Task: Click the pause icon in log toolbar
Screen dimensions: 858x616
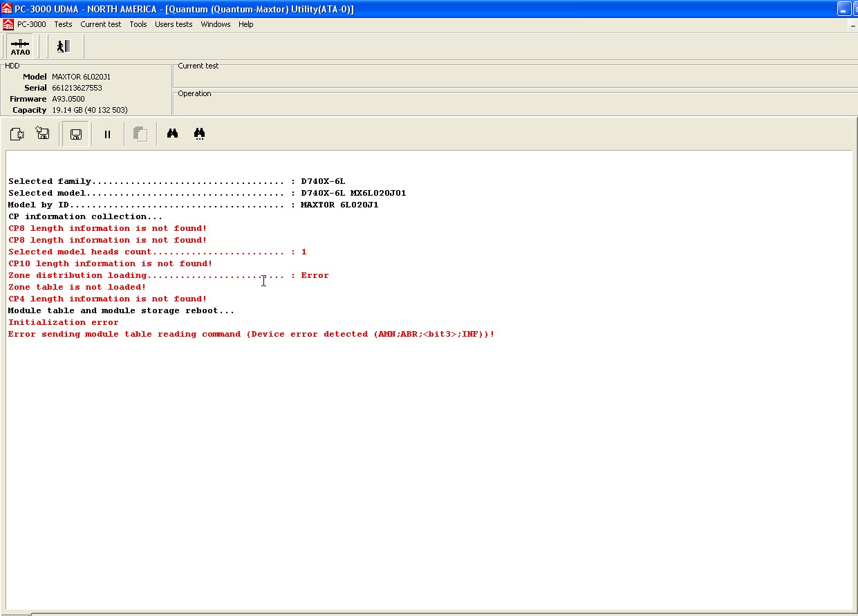Action: click(x=107, y=134)
